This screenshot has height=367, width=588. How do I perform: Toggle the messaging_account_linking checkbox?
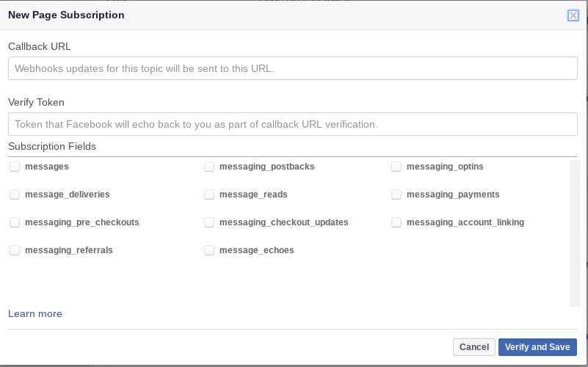[x=396, y=222]
